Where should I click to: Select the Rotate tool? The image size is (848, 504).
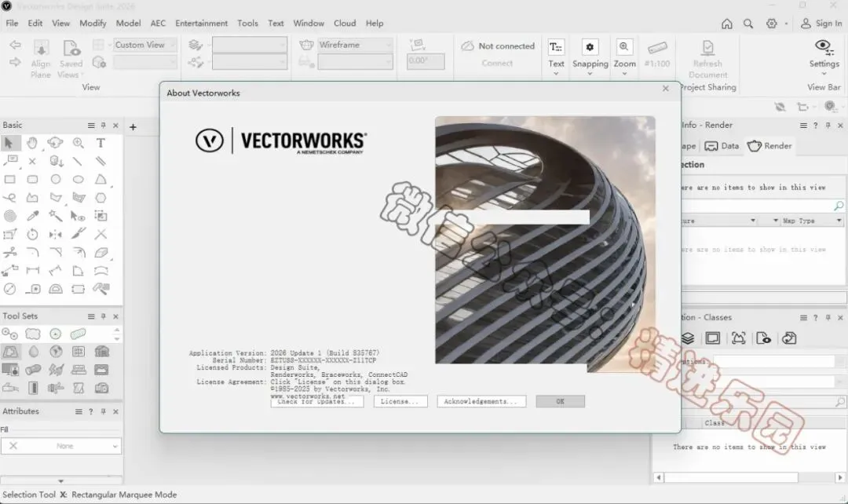pos(32,234)
